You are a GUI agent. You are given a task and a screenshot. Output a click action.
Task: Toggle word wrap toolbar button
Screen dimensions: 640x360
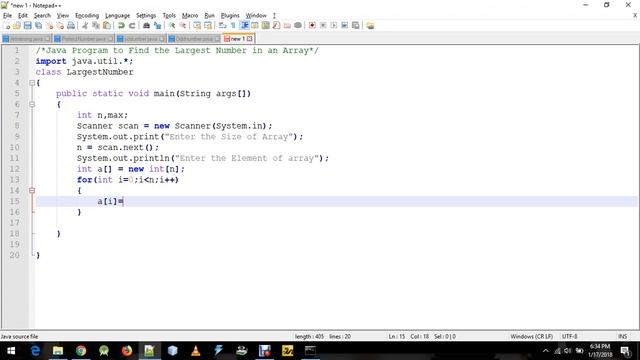[x=222, y=26]
